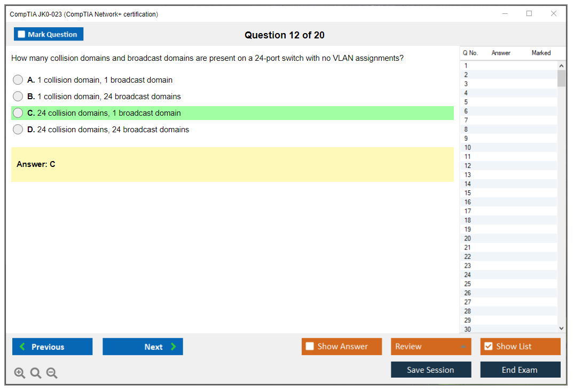This screenshot has height=392, width=574.
Task: Toggle the Show Answer checkbox
Action: coord(310,347)
